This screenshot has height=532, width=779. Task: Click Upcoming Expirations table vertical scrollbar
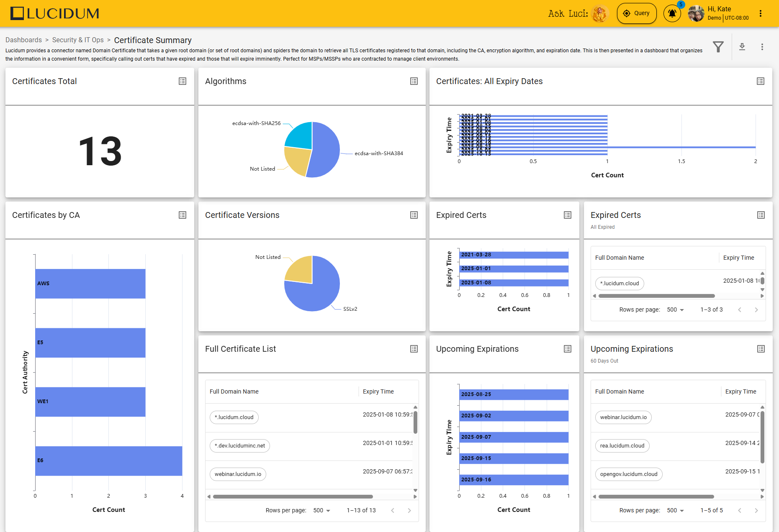(x=762, y=437)
